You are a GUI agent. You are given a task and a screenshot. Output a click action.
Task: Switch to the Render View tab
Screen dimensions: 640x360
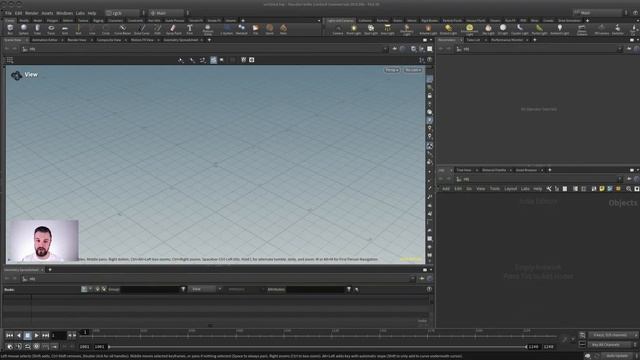pos(77,40)
